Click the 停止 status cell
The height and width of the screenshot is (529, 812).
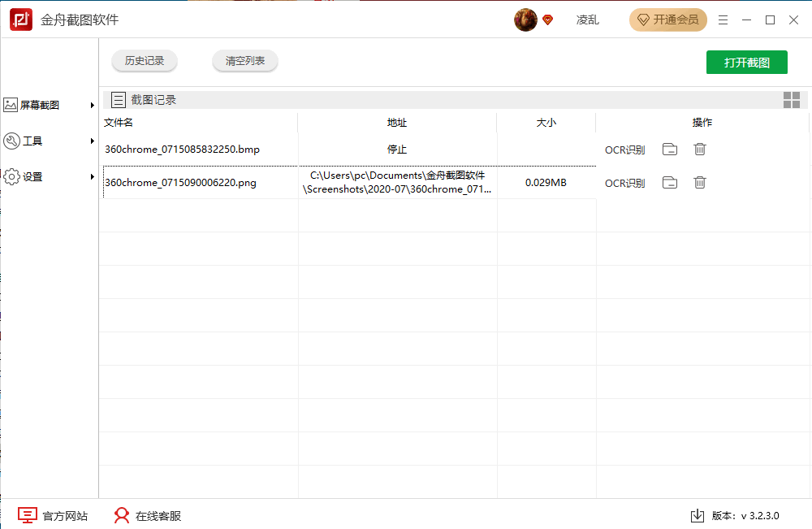point(397,150)
